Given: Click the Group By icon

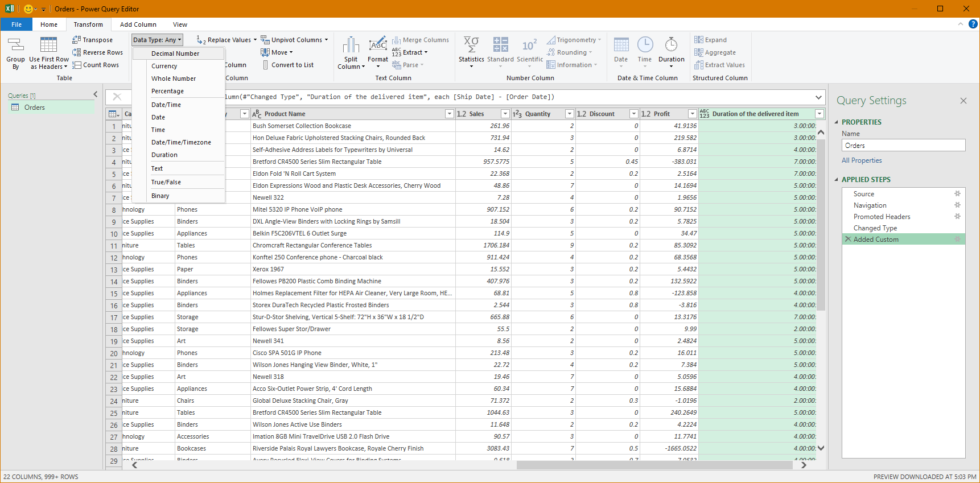Looking at the screenshot, I should click(15, 46).
